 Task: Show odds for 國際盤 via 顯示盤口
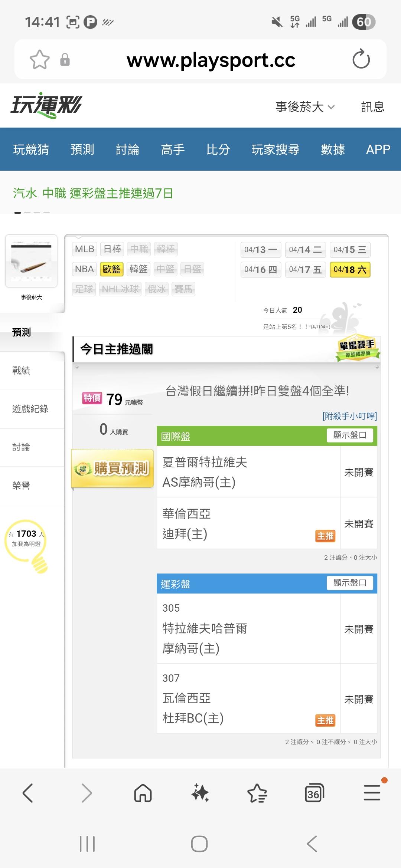pyautogui.click(x=349, y=435)
